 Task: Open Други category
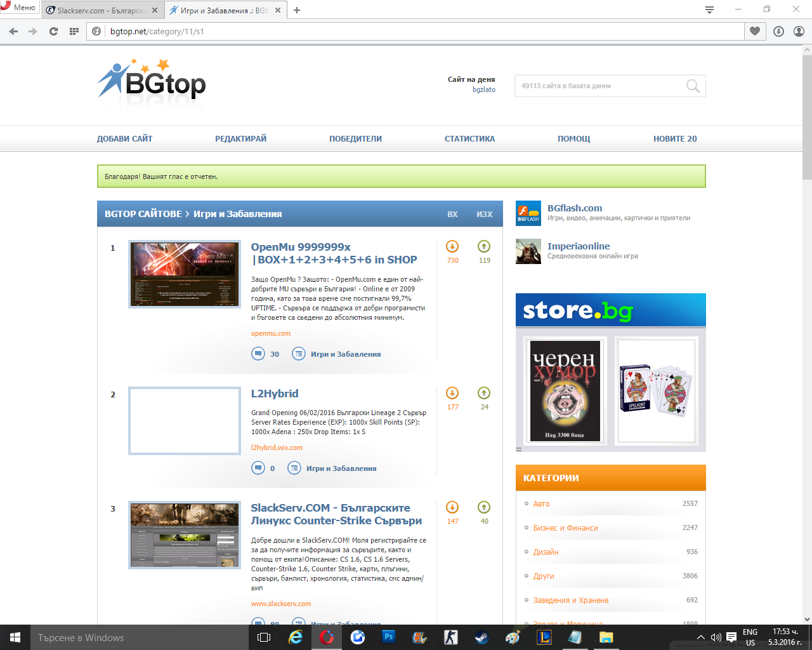click(544, 576)
